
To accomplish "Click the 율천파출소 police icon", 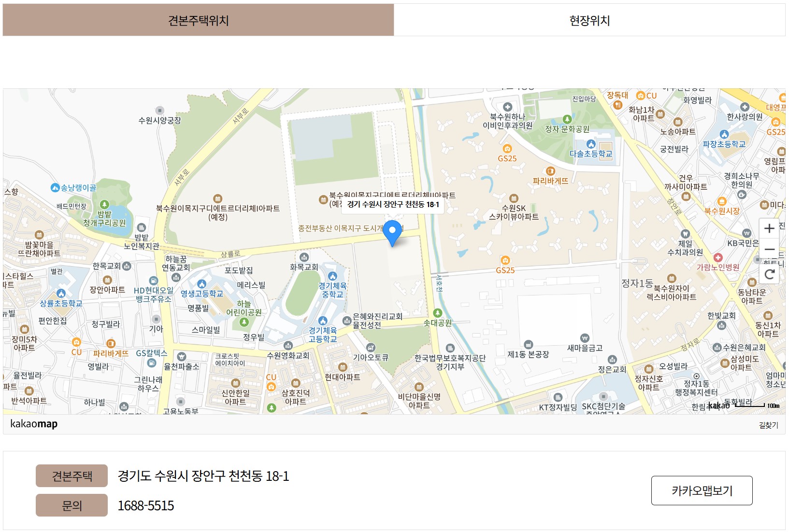I will click(181, 357).
